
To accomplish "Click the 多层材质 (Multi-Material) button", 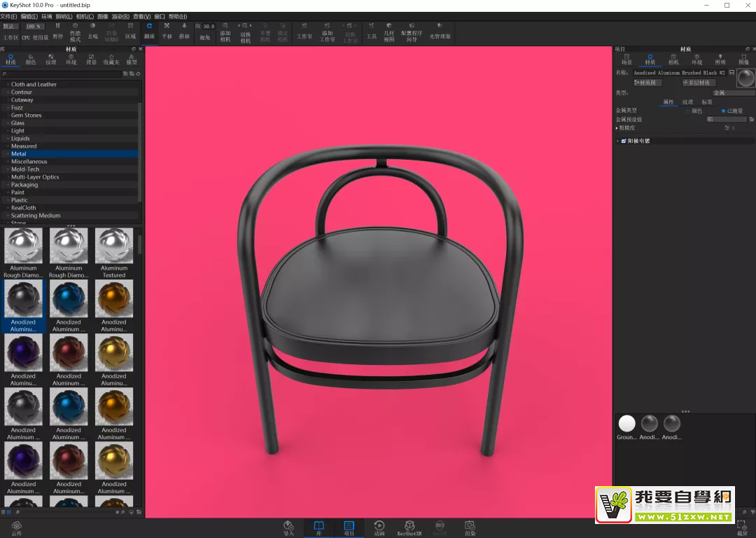I will point(698,83).
